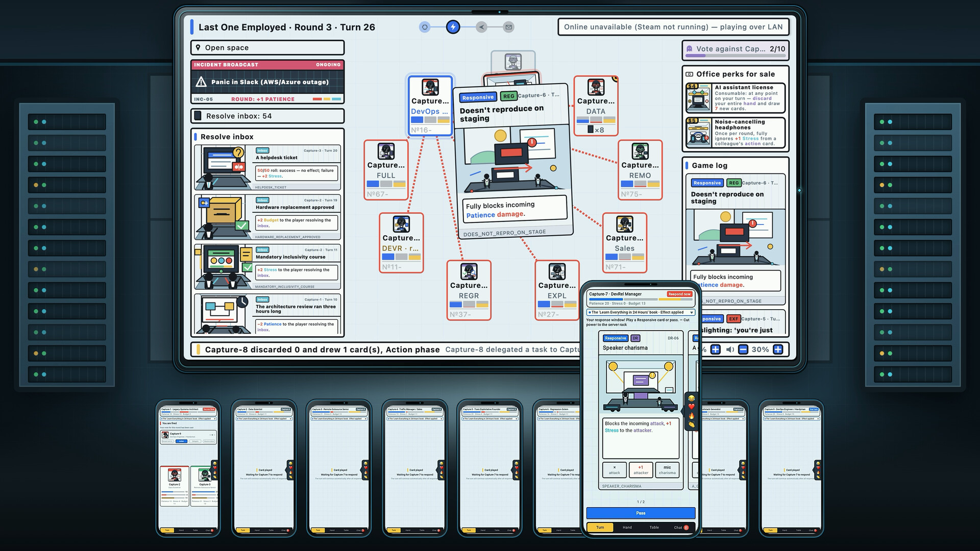Expand the 'Learn Everything in 24 Hours' effect dropdown
This screenshot has height=551, width=980.
tap(641, 312)
